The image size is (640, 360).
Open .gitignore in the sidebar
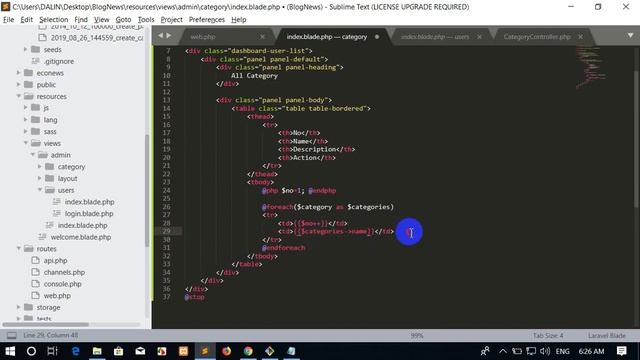59,61
